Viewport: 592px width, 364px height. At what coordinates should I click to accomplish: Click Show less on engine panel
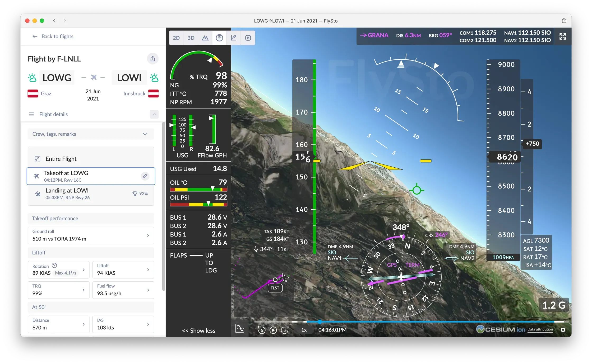(199, 331)
